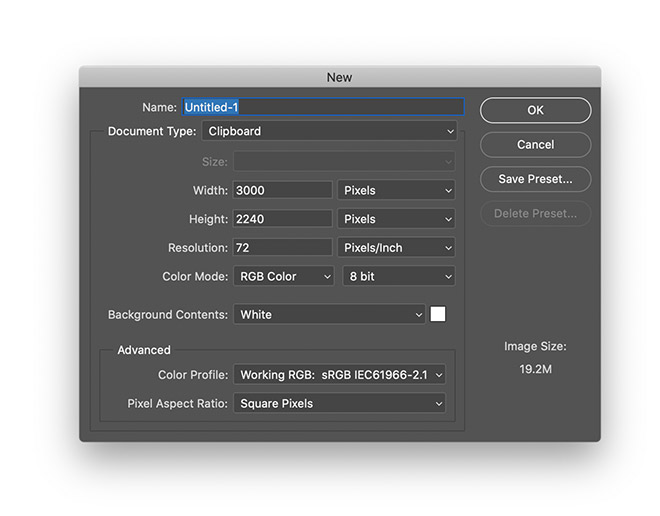The width and height of the screenshot is (660, 516).
Task: Click the Height field showing 2240
Action: (x=282, y=219)
